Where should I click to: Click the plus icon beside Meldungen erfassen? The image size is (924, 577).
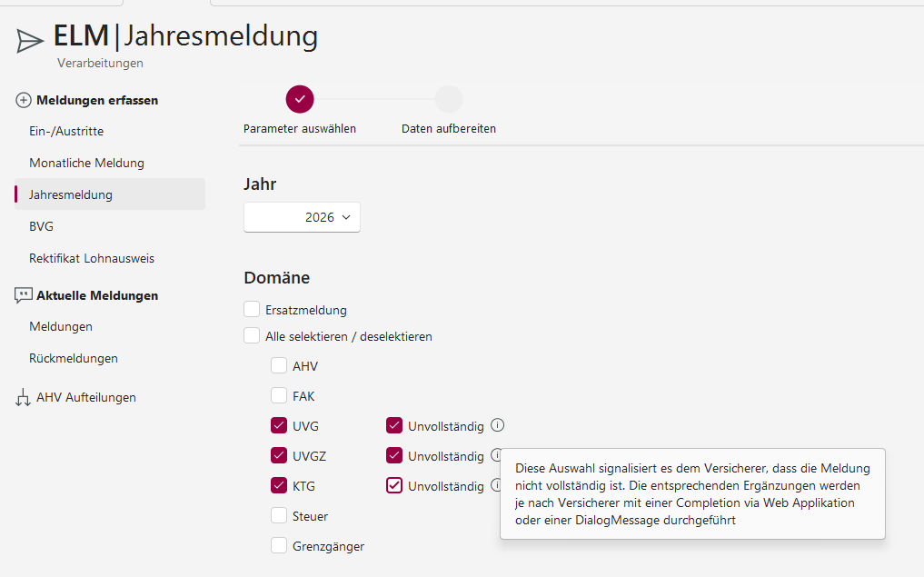pos(24,100)
